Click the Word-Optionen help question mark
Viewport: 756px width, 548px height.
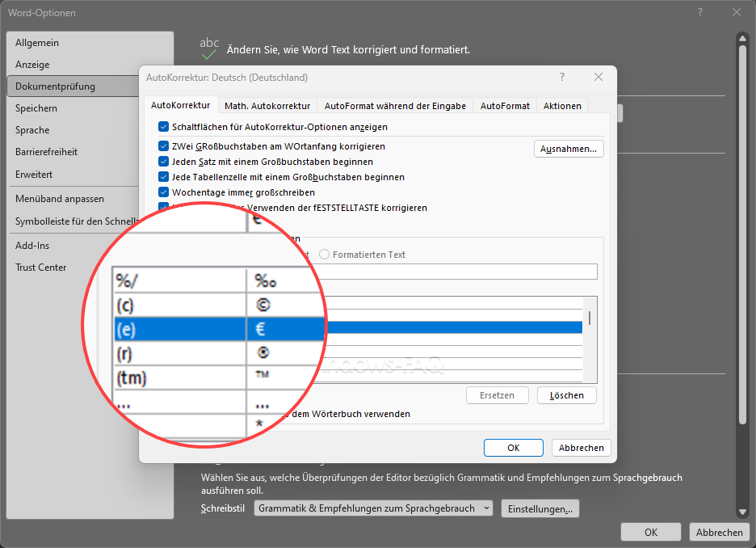(x=700, y=13)
